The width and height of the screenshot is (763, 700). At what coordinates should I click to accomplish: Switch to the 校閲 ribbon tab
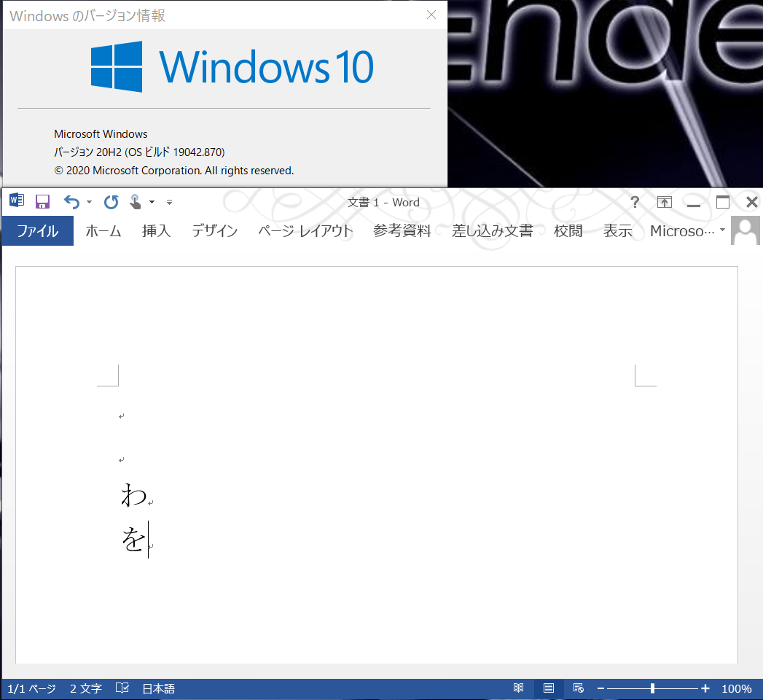[568, 230]
